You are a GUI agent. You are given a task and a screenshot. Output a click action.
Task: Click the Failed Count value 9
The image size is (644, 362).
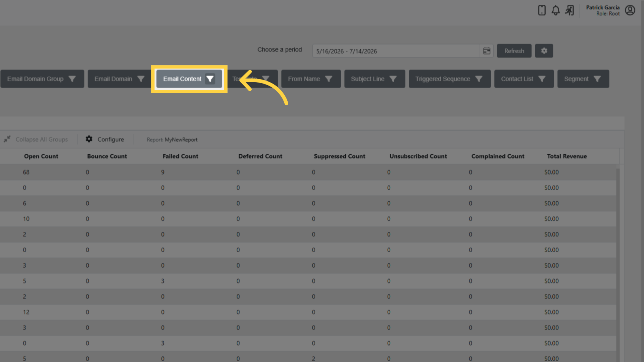coord(163,172)
